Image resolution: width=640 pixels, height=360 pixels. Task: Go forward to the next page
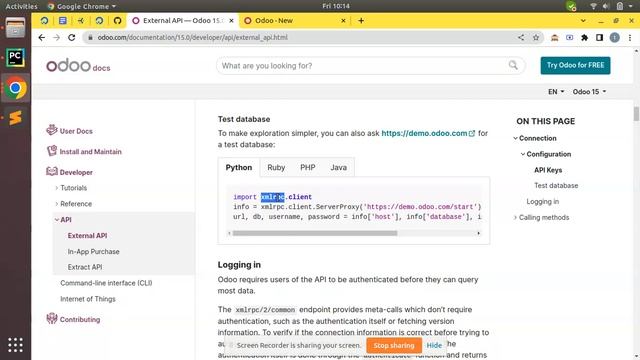(x=56, y=38)
